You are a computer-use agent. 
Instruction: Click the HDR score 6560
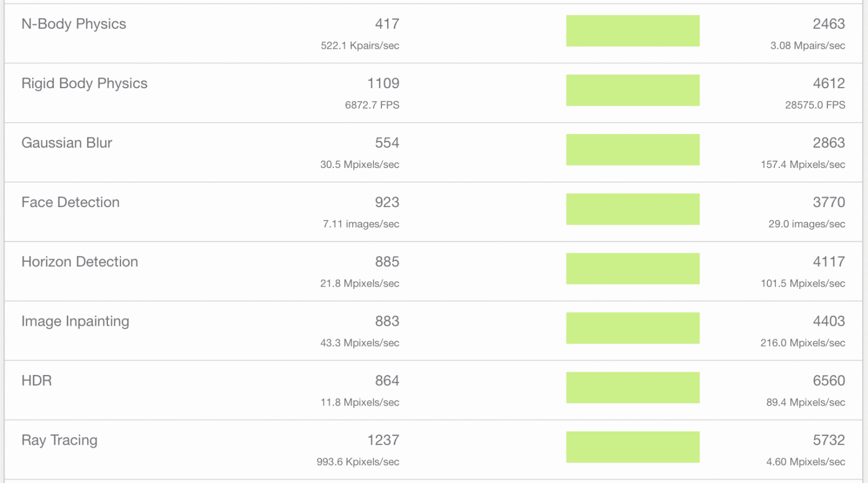pyautogui.click(x=828, y=381)
